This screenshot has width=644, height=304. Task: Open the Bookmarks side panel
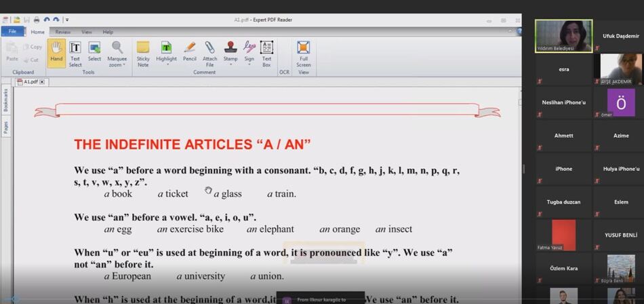pyautogui.click(x=5, y=100)
